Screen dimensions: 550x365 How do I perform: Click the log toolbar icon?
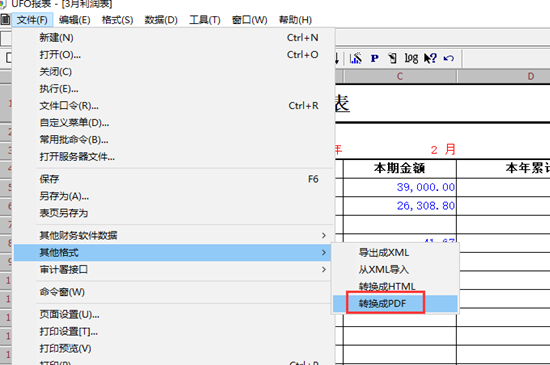coord(411,58)
